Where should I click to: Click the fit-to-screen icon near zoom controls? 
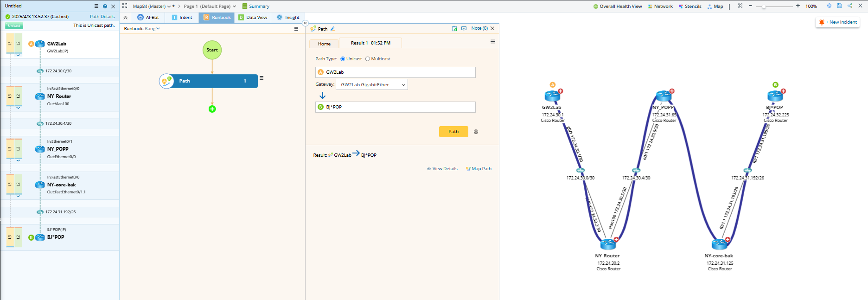tap(740, 6)
